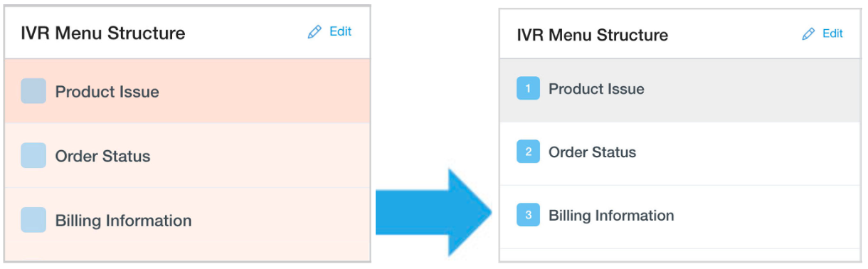
Task: Click the IVR Menu Structure title in the pink-tinted panel
Action: tap(103, 33)
